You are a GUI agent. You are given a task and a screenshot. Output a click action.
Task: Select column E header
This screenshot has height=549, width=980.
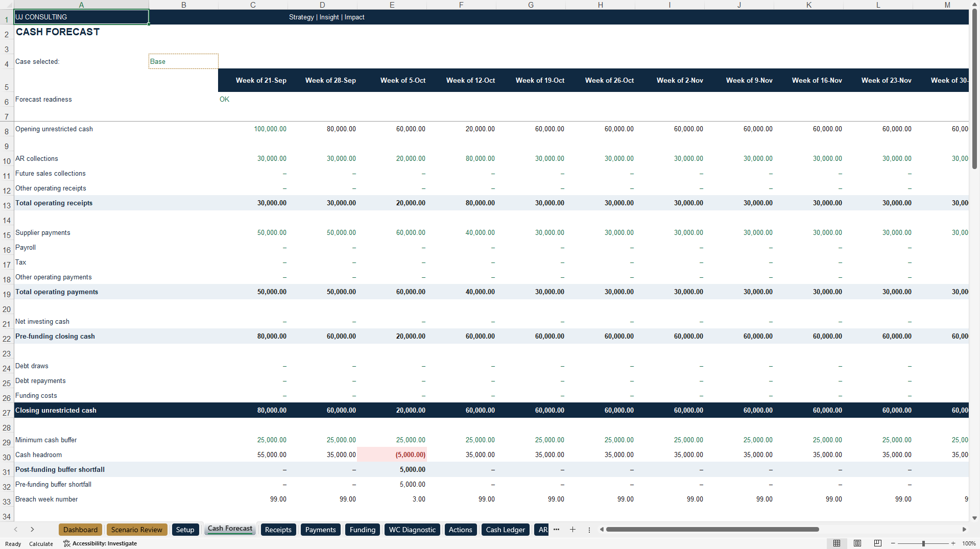392,5
